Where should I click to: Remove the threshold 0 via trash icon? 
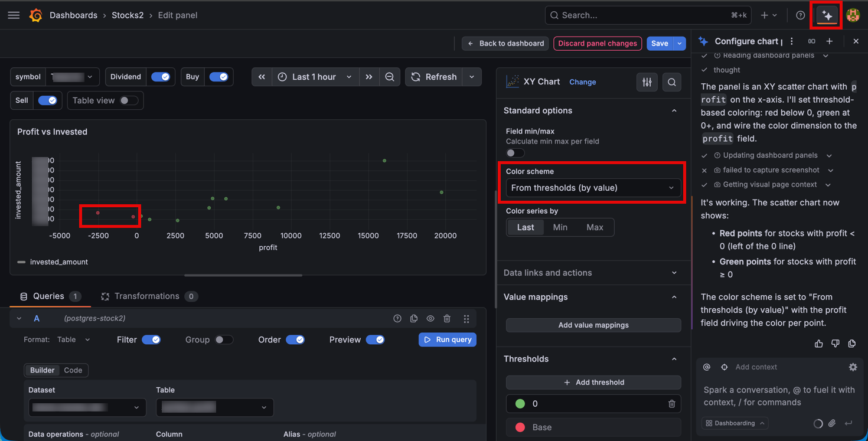point(671,404)
